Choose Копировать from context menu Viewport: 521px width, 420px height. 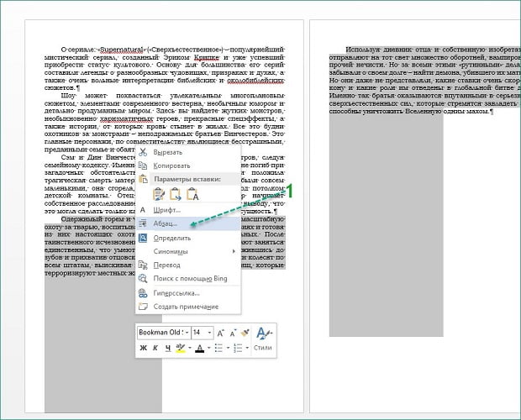(188, 165)
